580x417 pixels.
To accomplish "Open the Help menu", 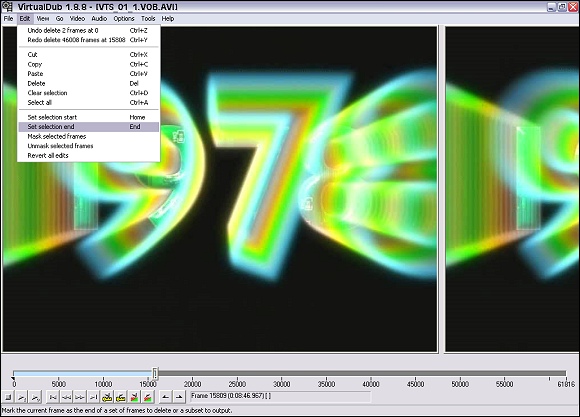I will pyautogui.click(x=168, y=19).
